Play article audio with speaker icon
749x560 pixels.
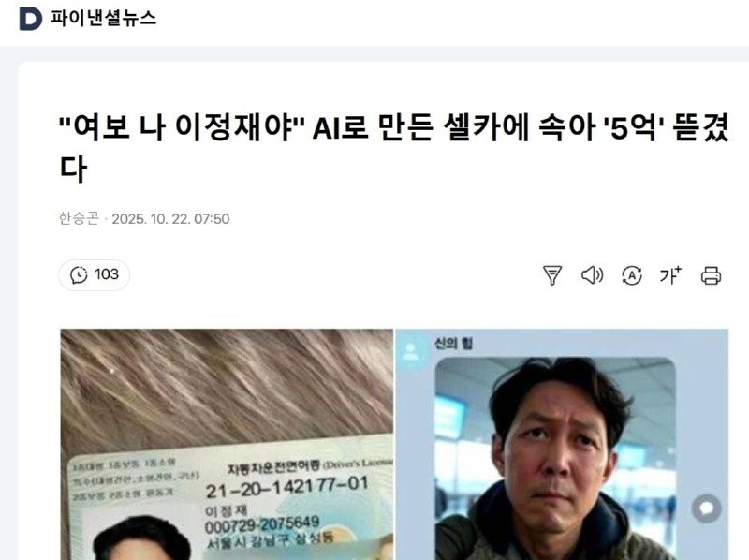point(592,275)
